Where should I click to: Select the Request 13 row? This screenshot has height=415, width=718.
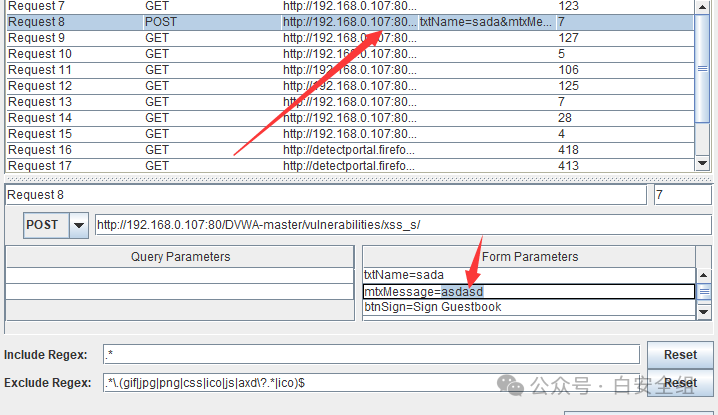pyautogui.click(x=350, y=102)
